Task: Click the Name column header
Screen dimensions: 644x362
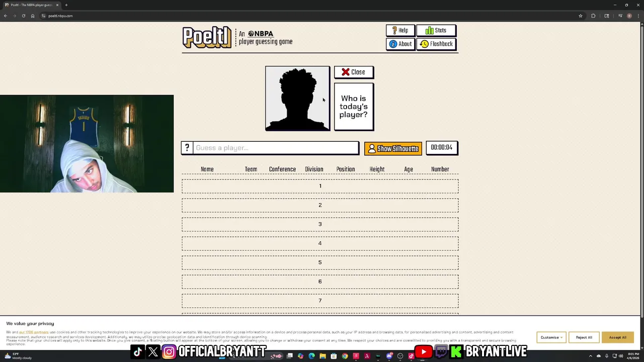Action: tap(207, 169)
